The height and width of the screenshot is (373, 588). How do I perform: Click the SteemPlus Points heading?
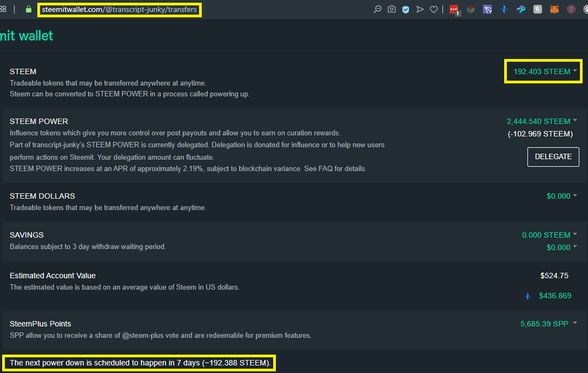tap(41, 324)
